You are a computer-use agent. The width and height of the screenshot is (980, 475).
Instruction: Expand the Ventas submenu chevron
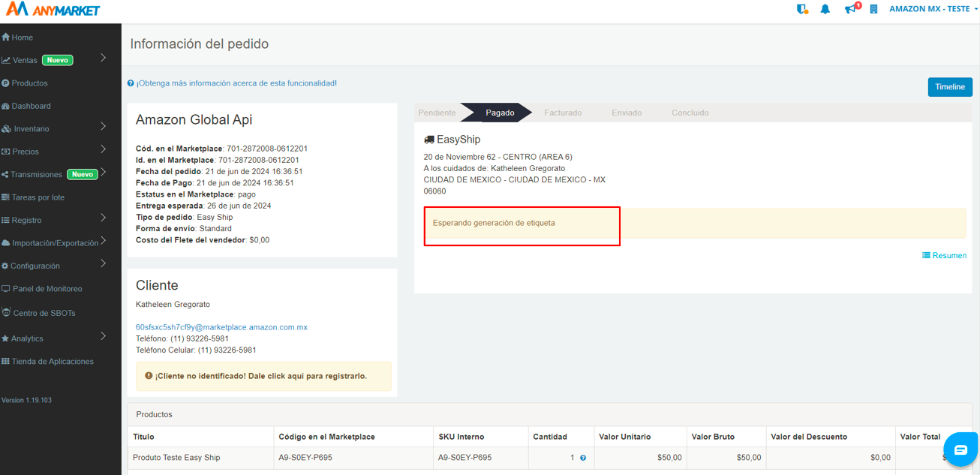pyautogui.click(x=104, y=58)
